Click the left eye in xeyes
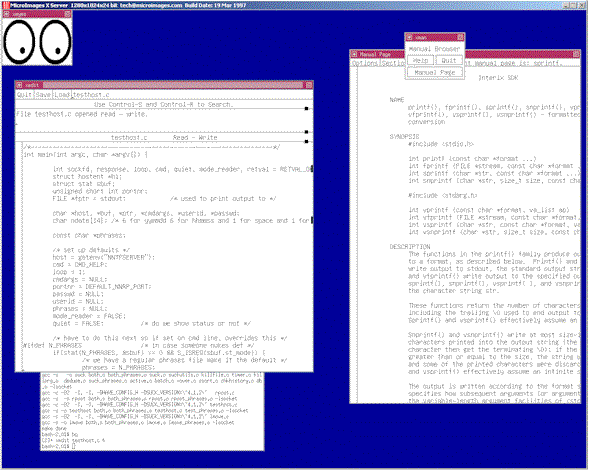This screenshot has height=471, width=589. [19, 42]
